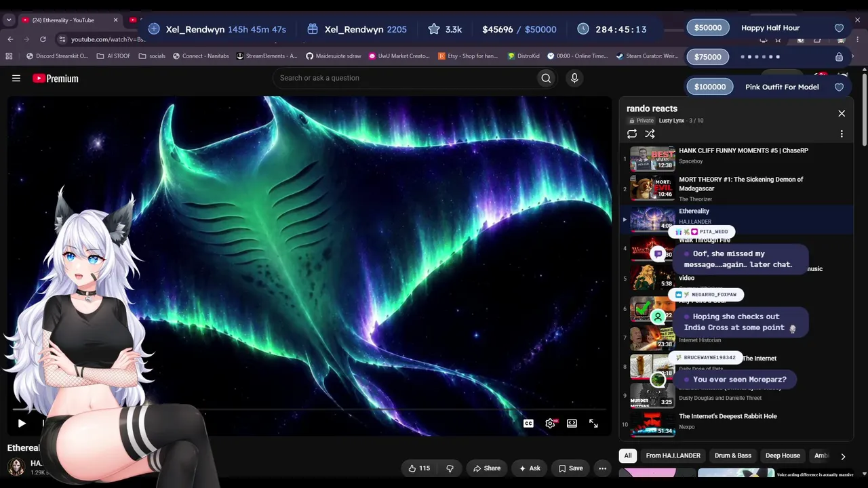Click the heart on Happy Half Hour goal
This screenshot has width=868, height=488.
(839, 28)
